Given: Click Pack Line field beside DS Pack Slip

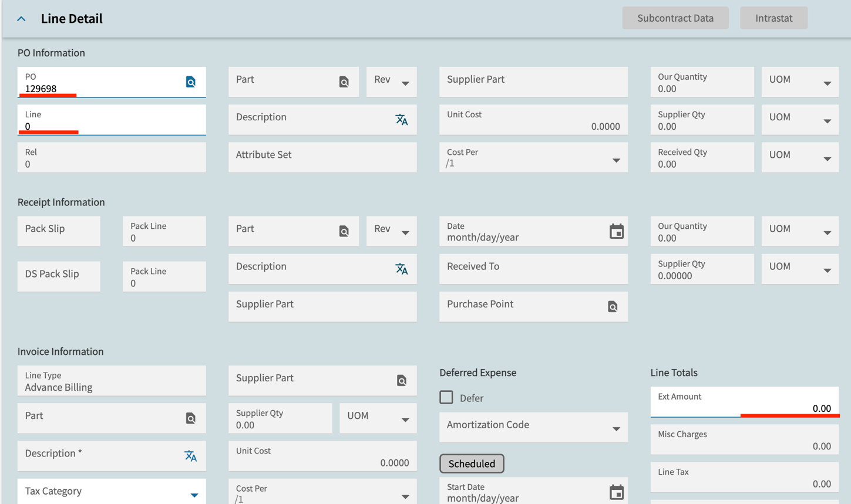Looking at the screenshot, I should pyautogui.click(x=164, y=276).
